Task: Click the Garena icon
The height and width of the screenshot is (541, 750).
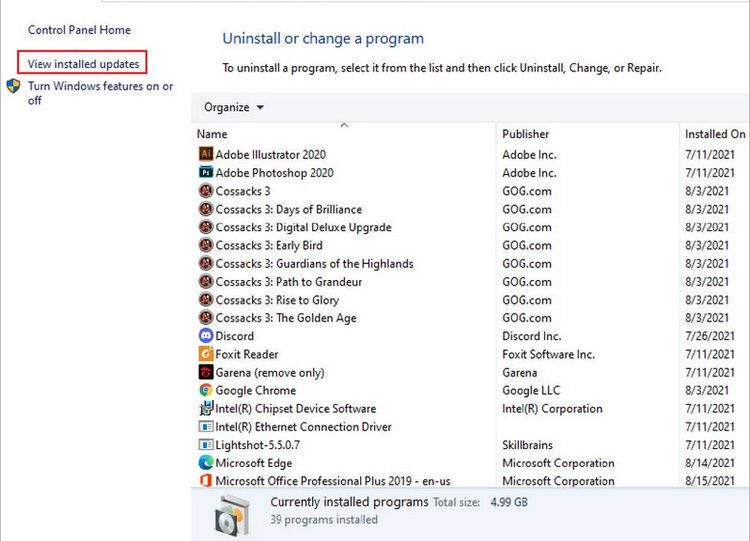Action: pyautogui.click(x=206, y=372)
